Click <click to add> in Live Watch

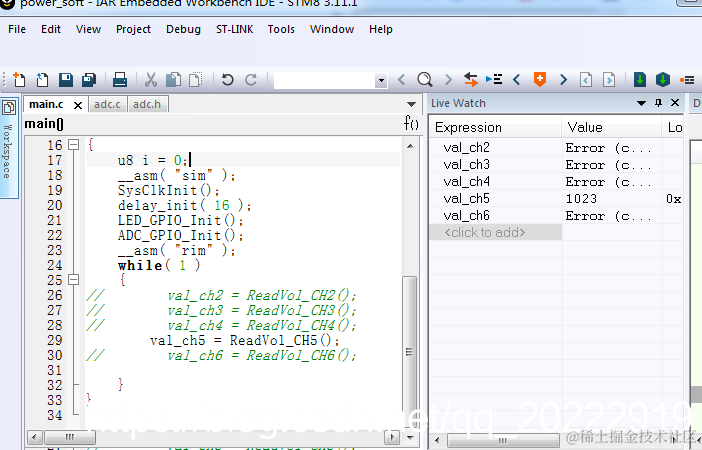pos(495,232)
